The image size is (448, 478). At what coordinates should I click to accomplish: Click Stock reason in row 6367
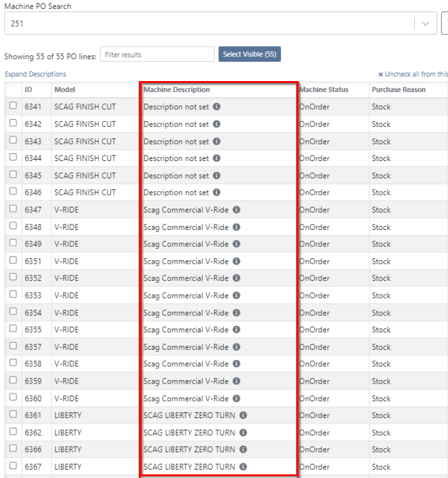pyautogui.click(x=381, y=467)
